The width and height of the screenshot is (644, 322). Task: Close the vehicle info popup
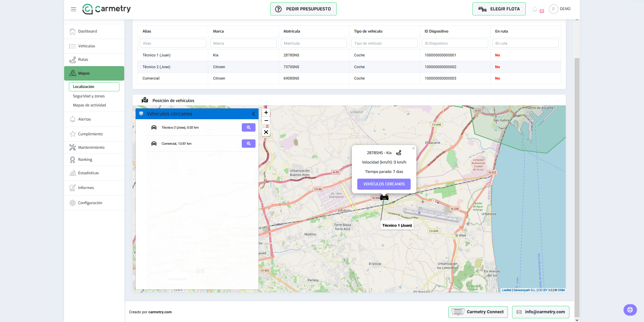click(413, 148)
